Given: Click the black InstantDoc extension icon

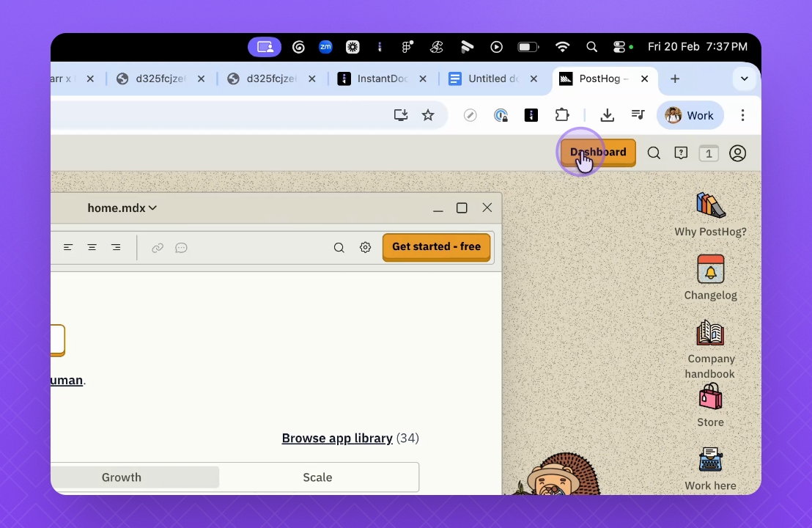Looking at the screenshot, I should click(x=531, y=115).
